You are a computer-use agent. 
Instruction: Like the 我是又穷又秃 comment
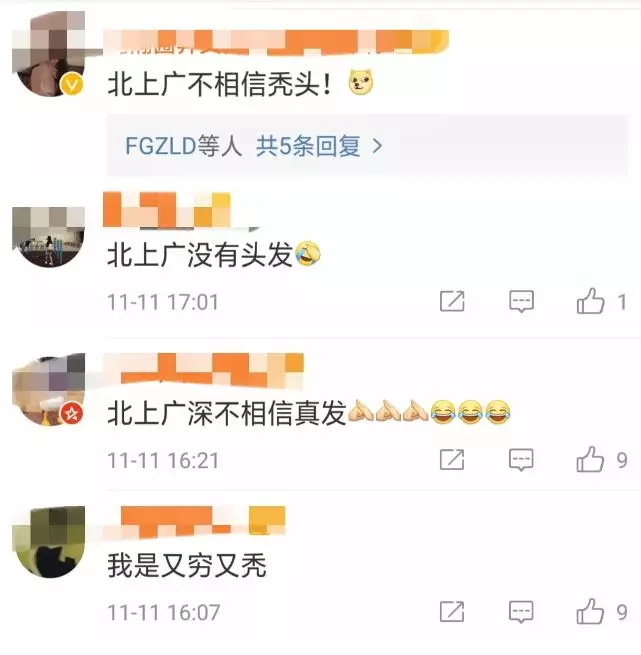(x=590, y=612)
